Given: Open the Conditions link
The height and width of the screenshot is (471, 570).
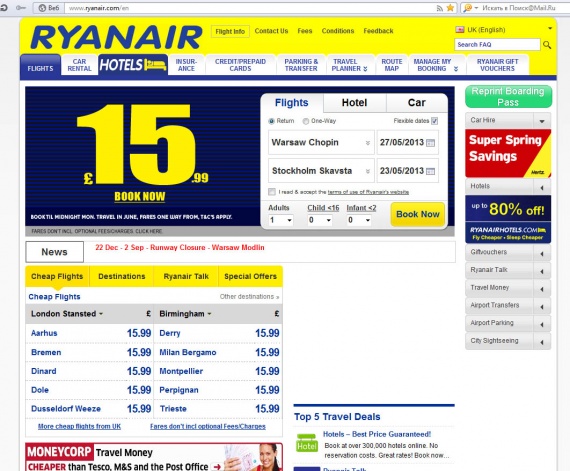Looking at the screenshot, I should 338,31.
